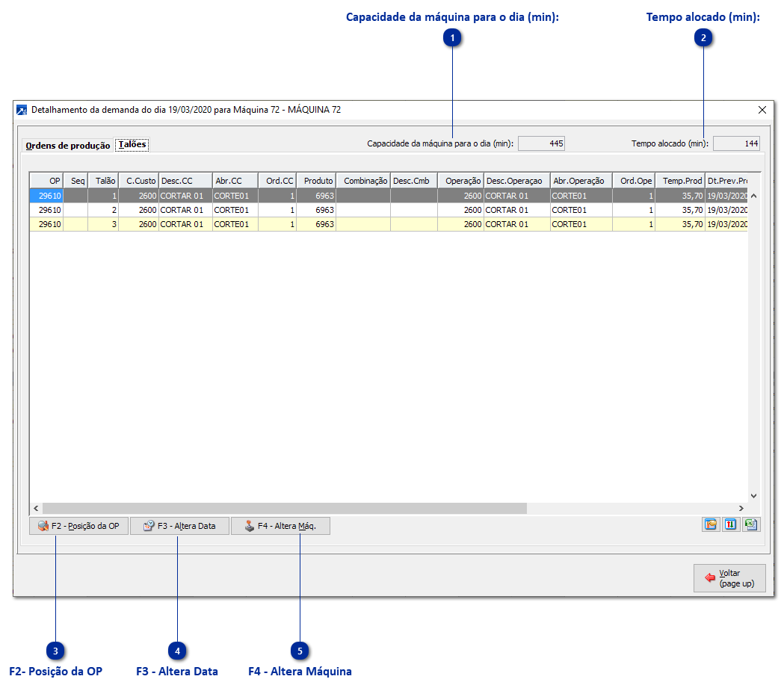Click the C.Custo column header
The image size is (784, 691).
point(139,181)
